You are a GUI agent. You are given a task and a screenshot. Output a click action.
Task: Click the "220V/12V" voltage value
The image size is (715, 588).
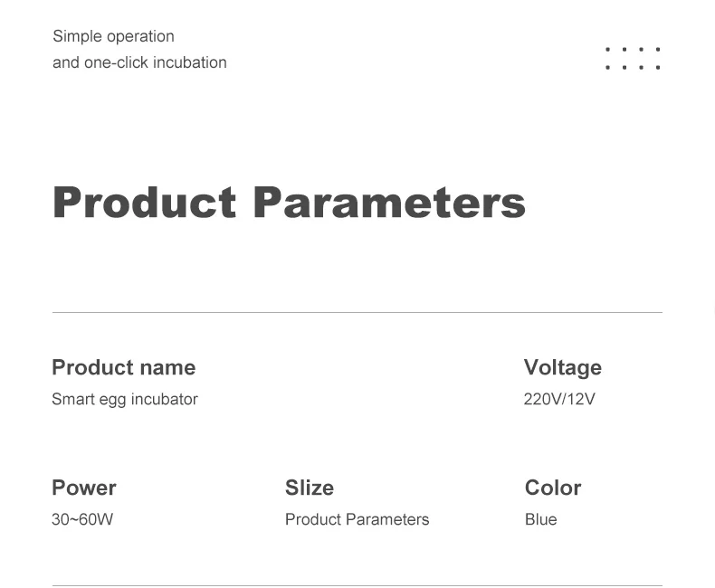point(559,399)
